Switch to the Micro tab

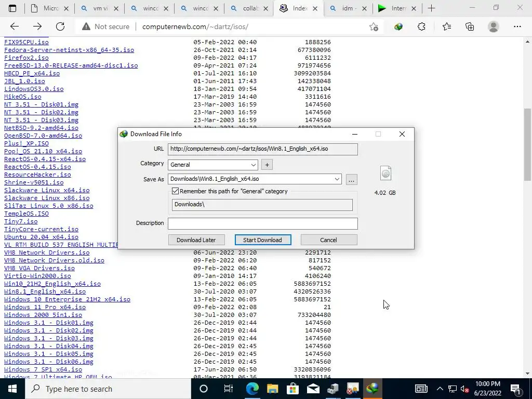click(49, 8)
